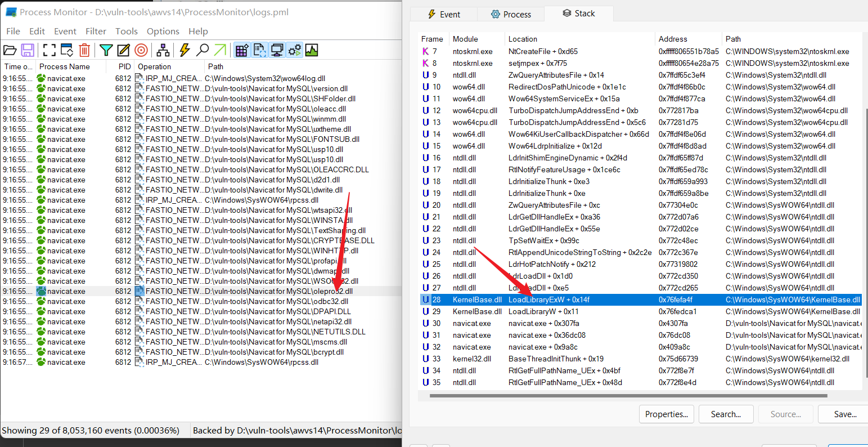Screen dimensions: 868x447
Task: Select stack frame 24 RtlAppendUnicodeStringToString
Action: tap(640, 252)
